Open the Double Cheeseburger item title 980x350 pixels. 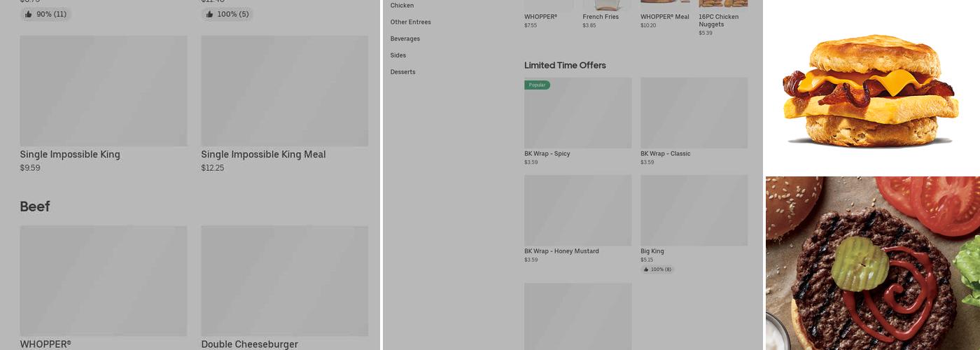[x=249, y=344]
